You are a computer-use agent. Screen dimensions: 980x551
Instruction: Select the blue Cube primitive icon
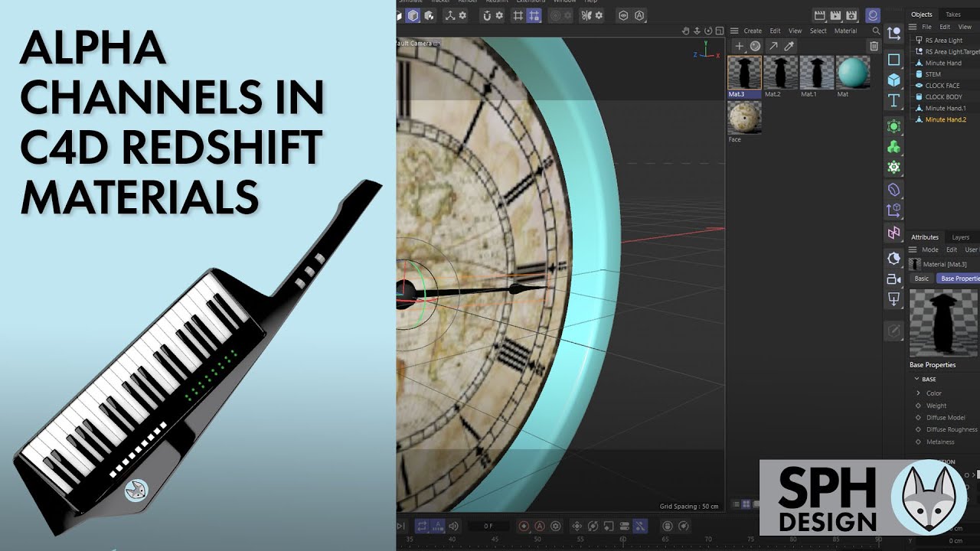[893, 80]
